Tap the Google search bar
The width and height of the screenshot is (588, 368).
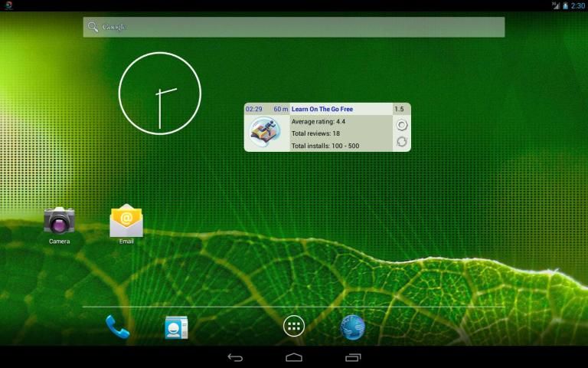coord(294,27)
